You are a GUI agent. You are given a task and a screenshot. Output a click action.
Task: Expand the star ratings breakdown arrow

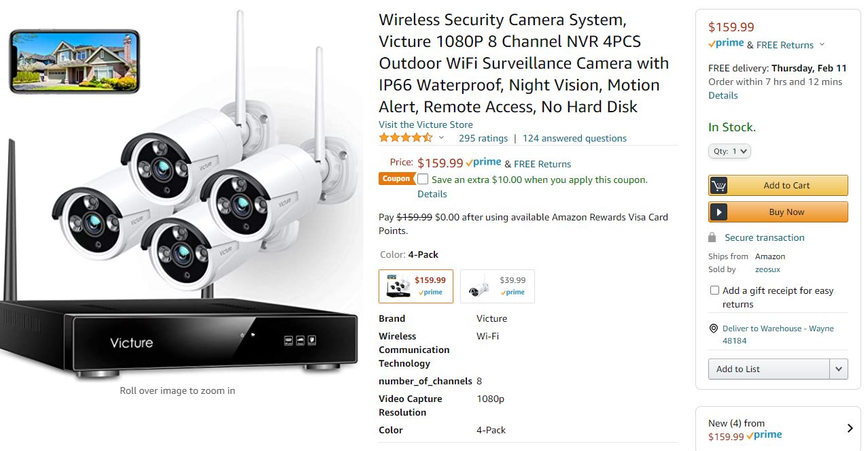[441, 138]
